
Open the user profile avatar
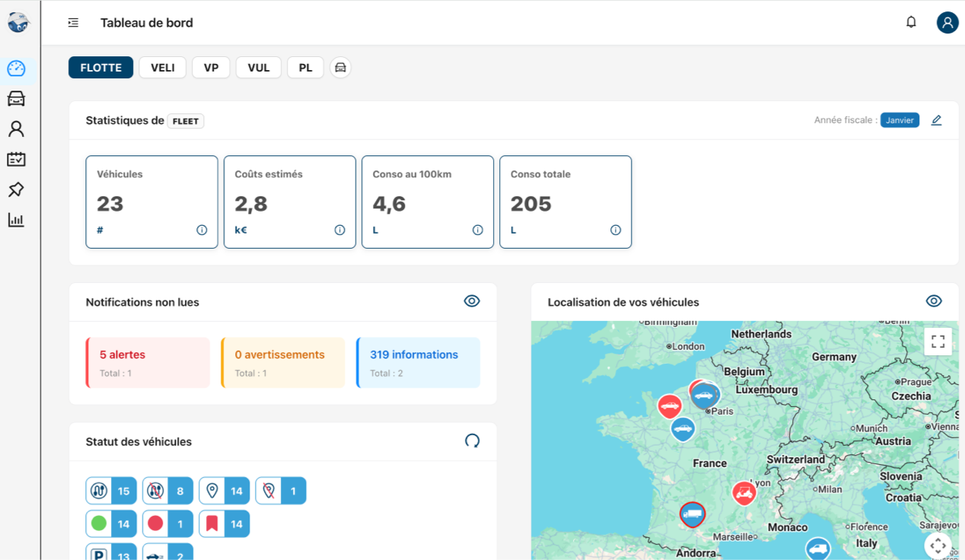pyautogui.click(x=947, y=22)
